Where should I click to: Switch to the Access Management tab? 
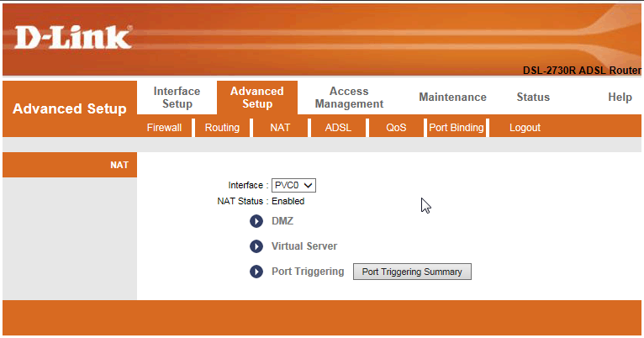click(x=349, y=98)
